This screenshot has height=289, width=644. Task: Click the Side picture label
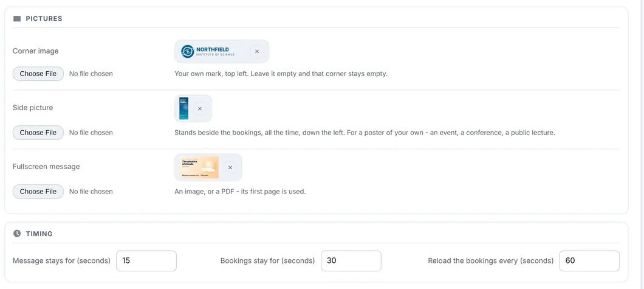pyautogui.click(x=33, y=108)
